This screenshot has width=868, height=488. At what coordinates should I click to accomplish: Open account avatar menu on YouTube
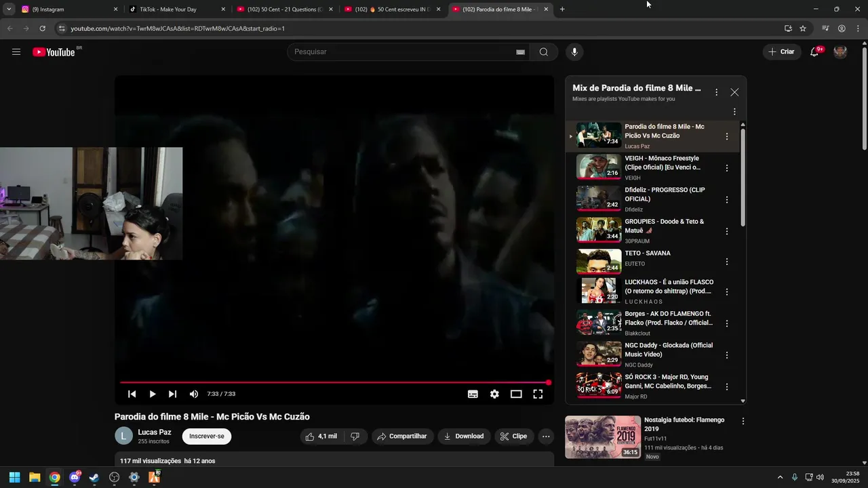pyautogui.click(x=840, y=52)
